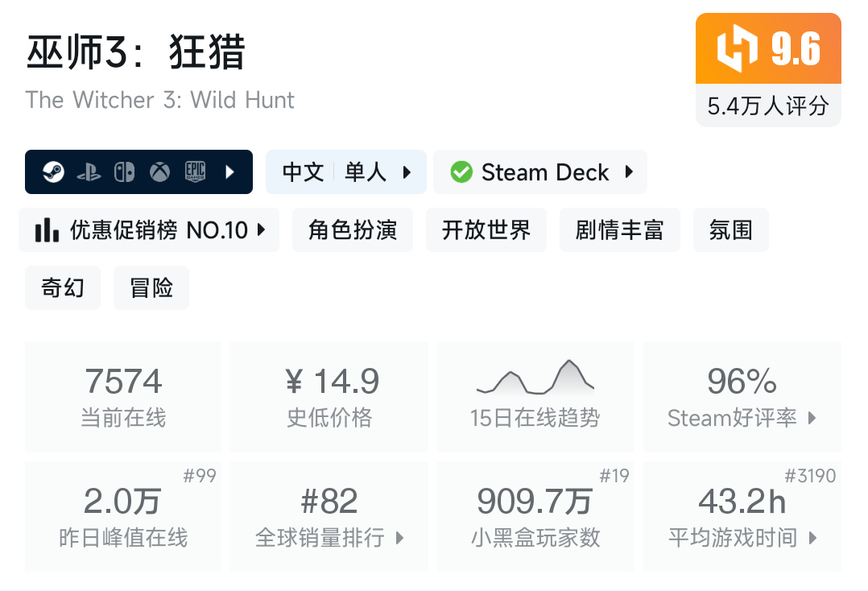Expand the platforms list arrow
This screenshot has width=868, height=591.
coord(230,172)
